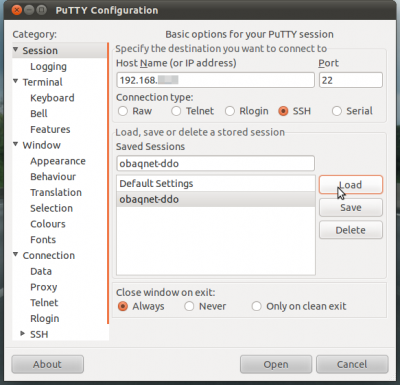Open the Translation settings
Viewport: 400px width, 385px height.
(x=56, y=192)
